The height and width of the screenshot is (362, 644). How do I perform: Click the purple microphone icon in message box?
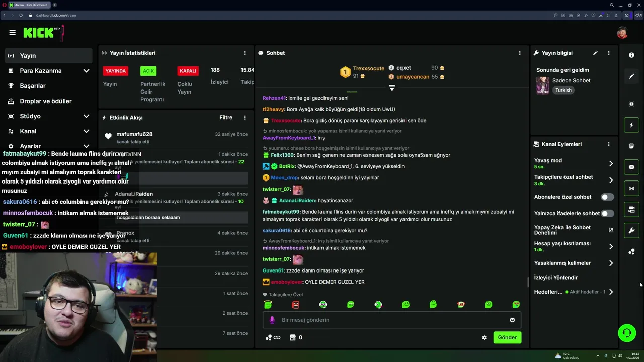(x=272, y=320)
